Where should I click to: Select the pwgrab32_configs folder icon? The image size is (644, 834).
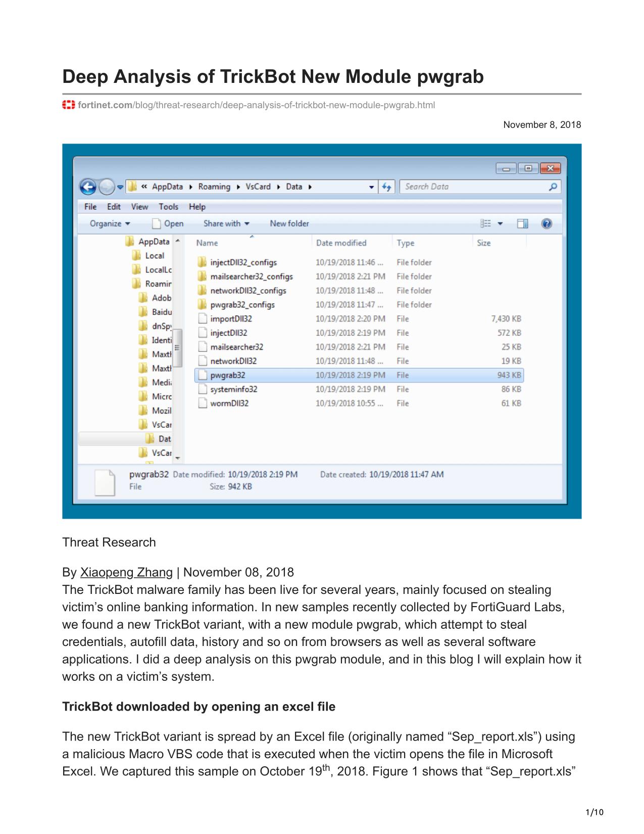point(202,304)
